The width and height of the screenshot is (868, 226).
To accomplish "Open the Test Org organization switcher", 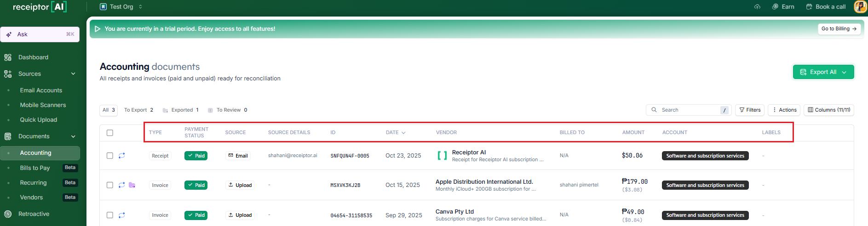I will 121,7.
